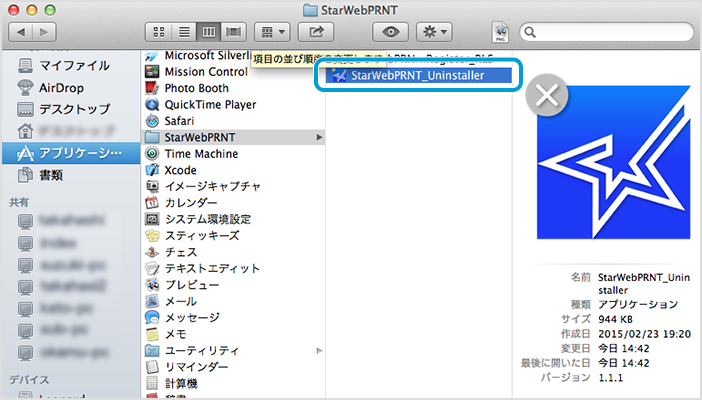The height and width of the screenshot is (400, 702).
Task: Switch to Cover Flow view
Action: (x=234, y=32)
